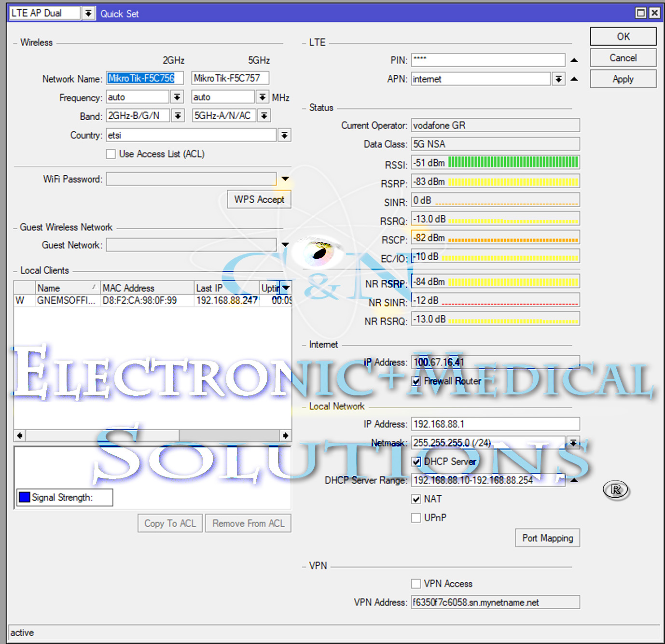Sort Local Clients by Last IP column
Screen dimensions: 665x644
(x=227, y=288)
